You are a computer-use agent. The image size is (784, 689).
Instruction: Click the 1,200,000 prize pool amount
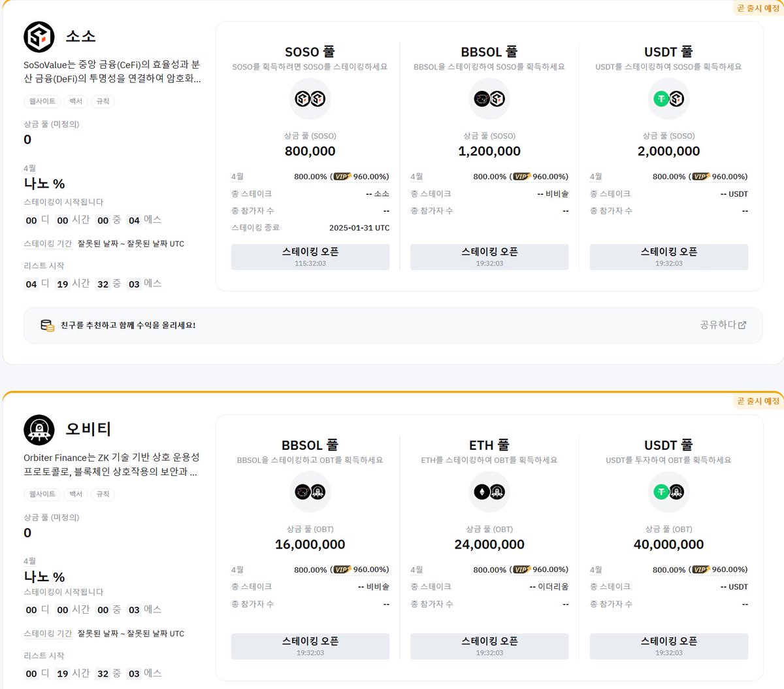coord(489,151)
